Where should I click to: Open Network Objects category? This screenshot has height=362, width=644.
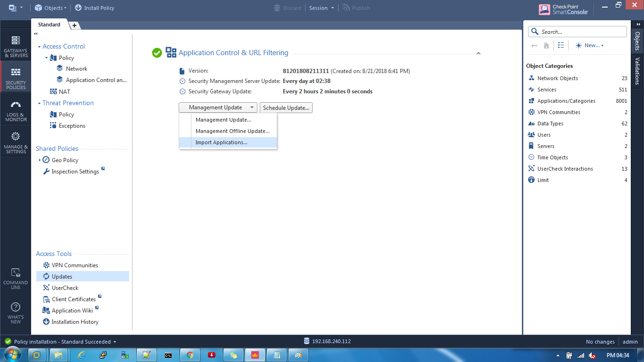(577, 78)
